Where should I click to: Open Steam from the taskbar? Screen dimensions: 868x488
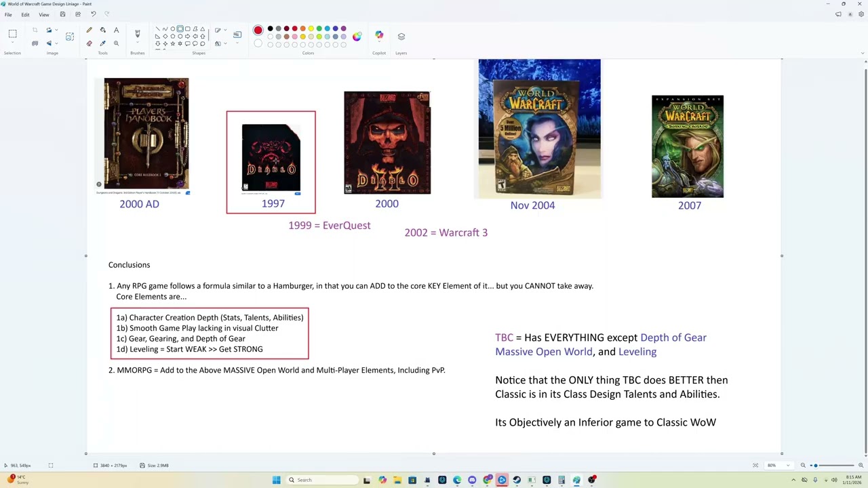(517, 480)
